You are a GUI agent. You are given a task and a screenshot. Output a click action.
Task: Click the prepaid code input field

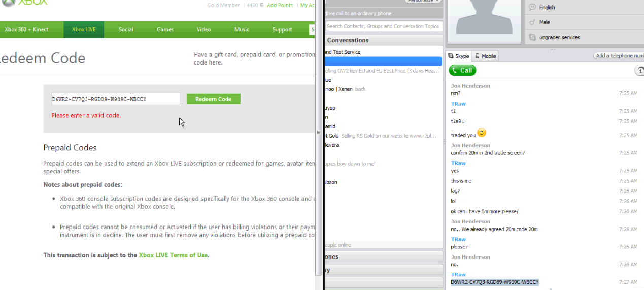click(x=116, y=99)
